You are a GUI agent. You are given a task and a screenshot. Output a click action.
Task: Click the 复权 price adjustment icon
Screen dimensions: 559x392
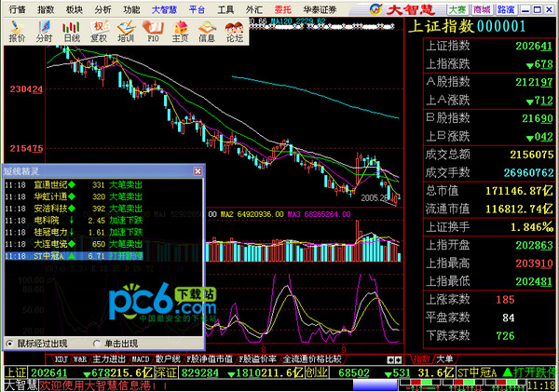[x=98, y=32]
